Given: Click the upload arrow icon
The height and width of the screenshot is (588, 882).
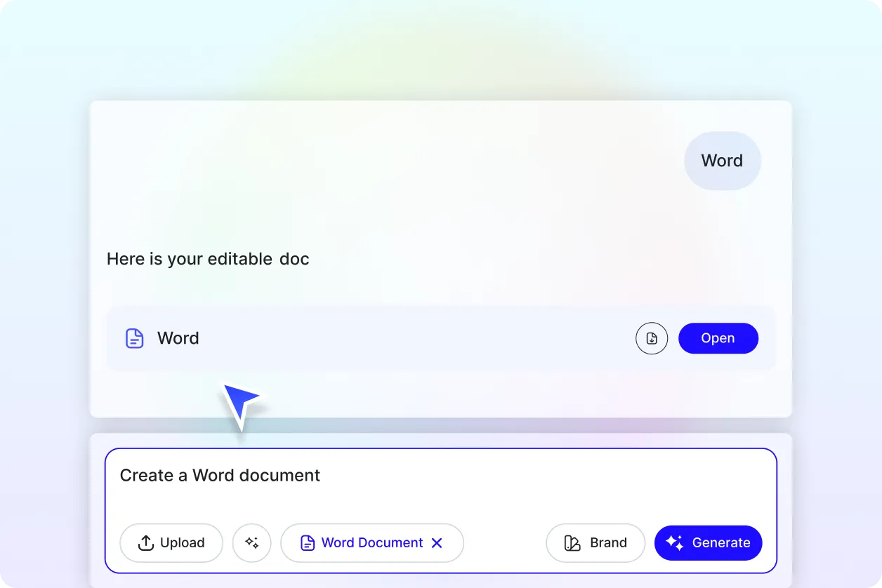Looking at the screenshot, I should 145,542.
